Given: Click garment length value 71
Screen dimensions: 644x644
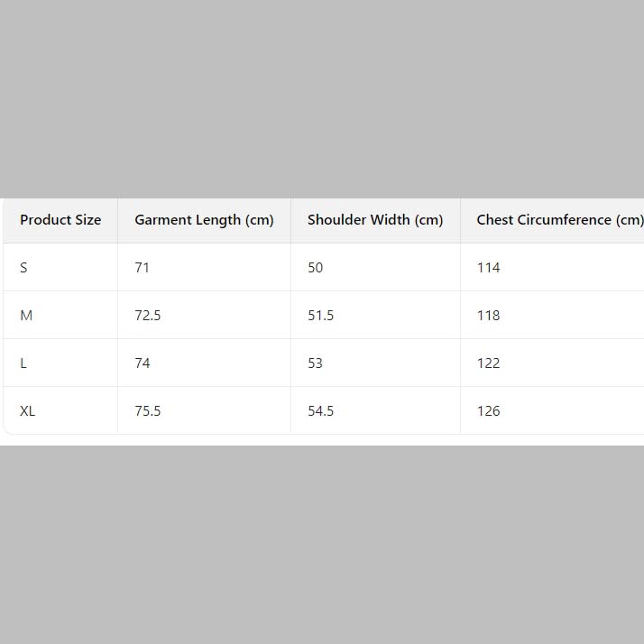Looking at the screenshot, I should 143,268.
